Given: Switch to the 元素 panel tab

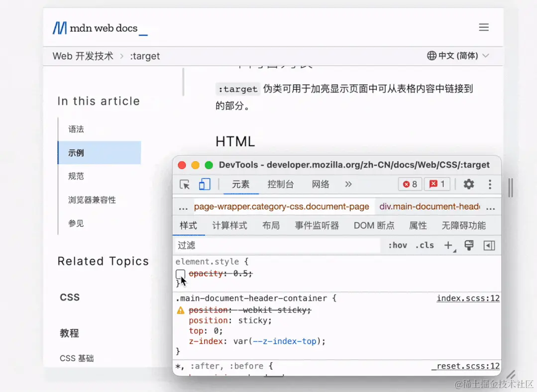Looking at the screenshot, I should coord(241,184).
